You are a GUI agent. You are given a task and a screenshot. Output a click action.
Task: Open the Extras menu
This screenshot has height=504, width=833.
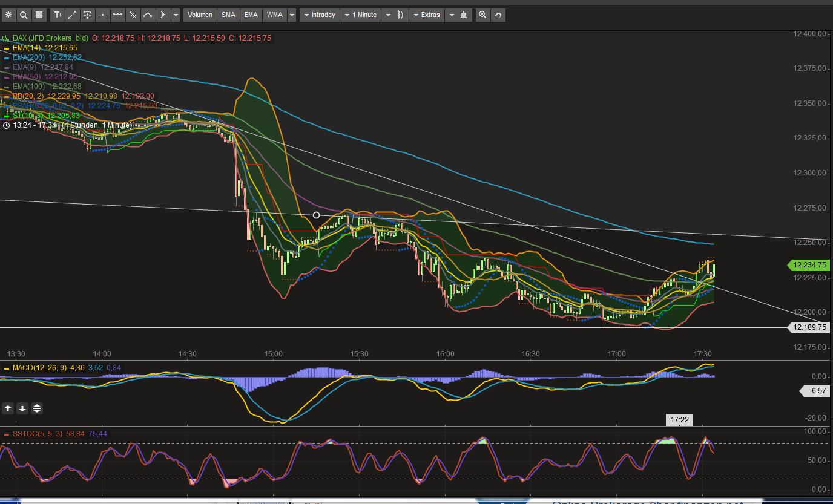(x=427, y=15)
